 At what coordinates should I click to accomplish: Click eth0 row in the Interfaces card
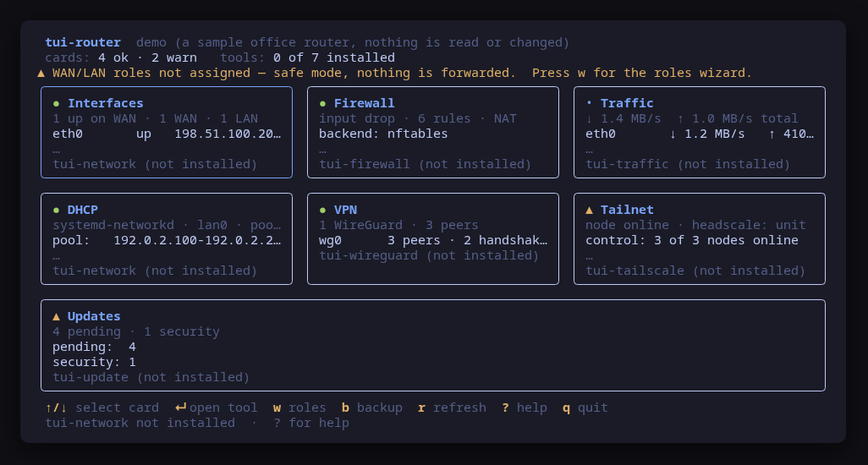167,134
